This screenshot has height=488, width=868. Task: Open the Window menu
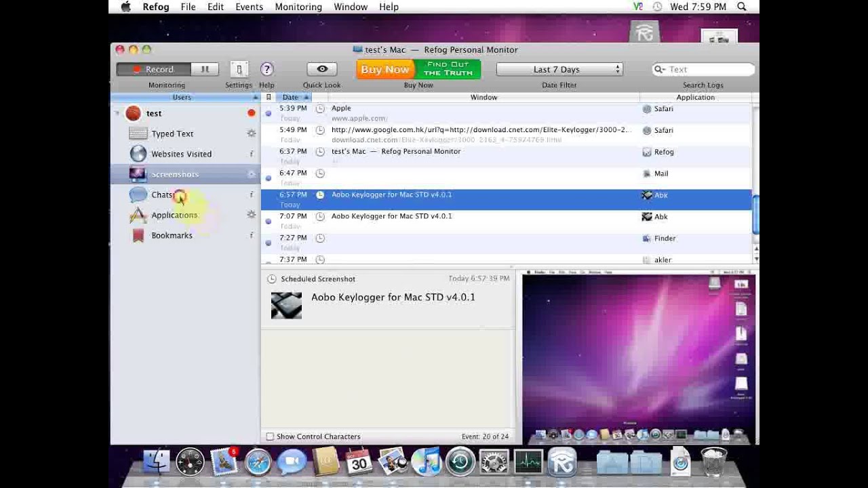351,7
